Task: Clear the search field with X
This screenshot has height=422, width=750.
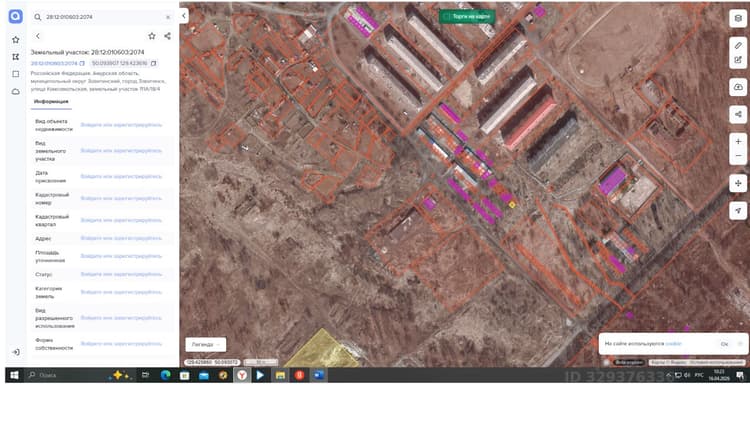Action: [168, 17]
